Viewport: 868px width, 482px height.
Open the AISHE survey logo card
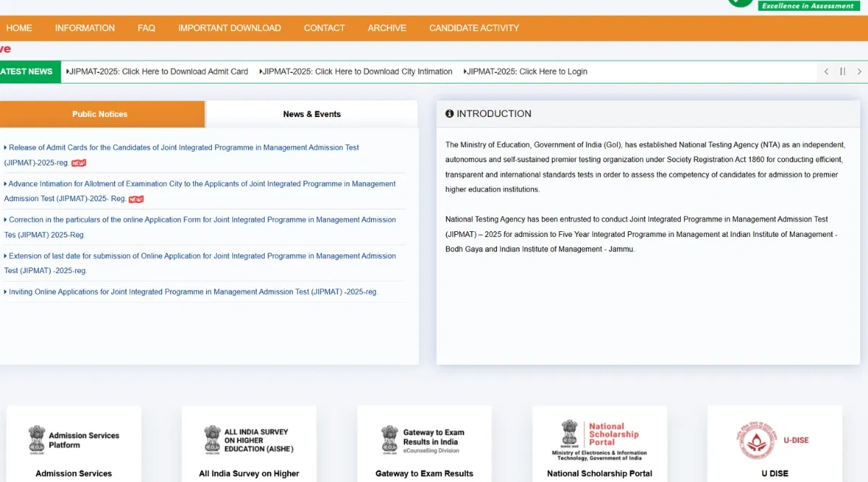click(249, 440)
